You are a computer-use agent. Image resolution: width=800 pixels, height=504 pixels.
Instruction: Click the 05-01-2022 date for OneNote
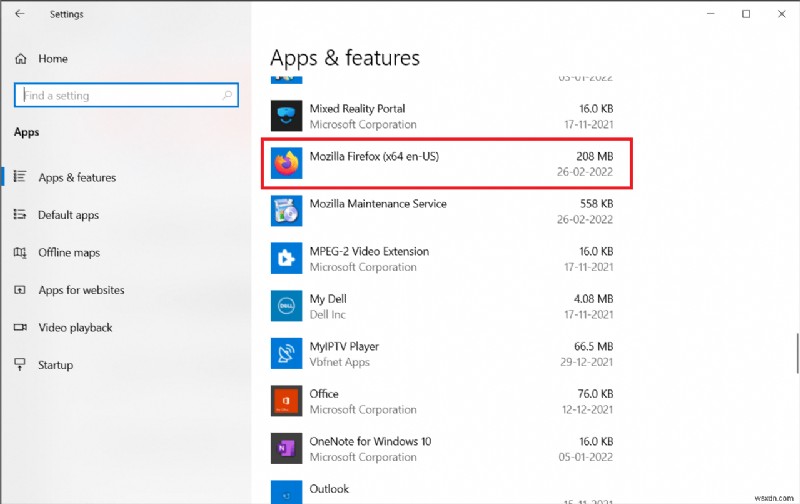click(586, 457)
